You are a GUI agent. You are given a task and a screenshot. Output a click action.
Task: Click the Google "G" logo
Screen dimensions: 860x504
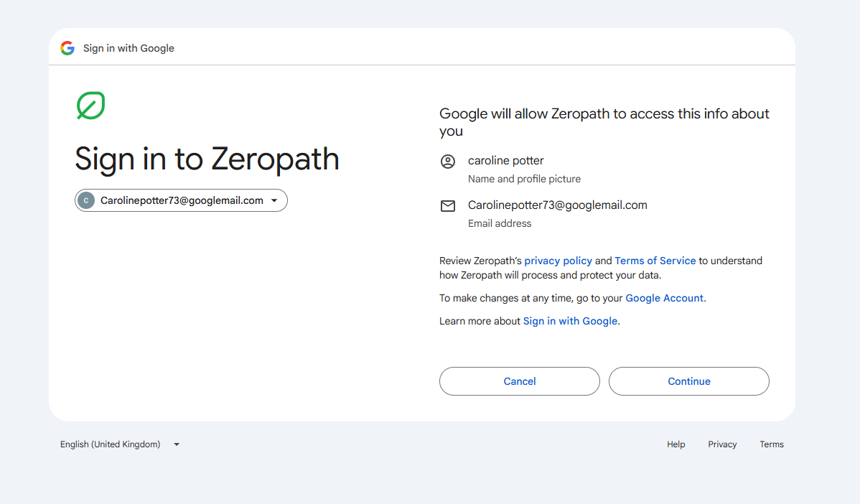click(x=67, y=48)
